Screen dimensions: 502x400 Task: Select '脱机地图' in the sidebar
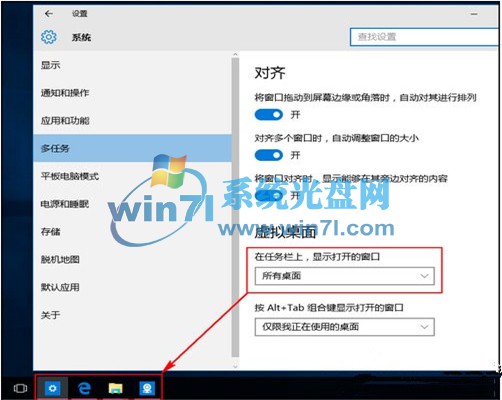(132, 259)
